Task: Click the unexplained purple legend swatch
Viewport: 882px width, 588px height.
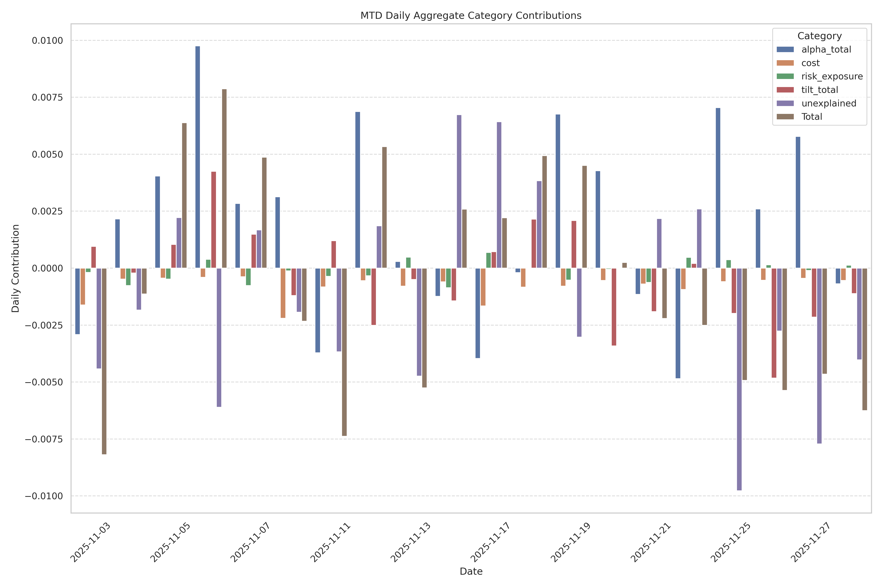Action: point(785,103)
